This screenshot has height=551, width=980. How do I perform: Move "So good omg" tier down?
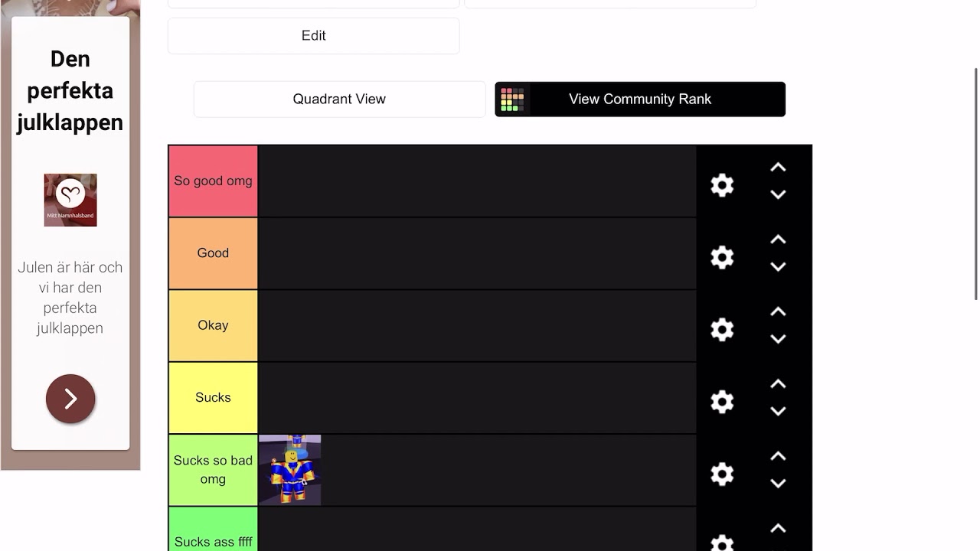[x=778, y=195]
